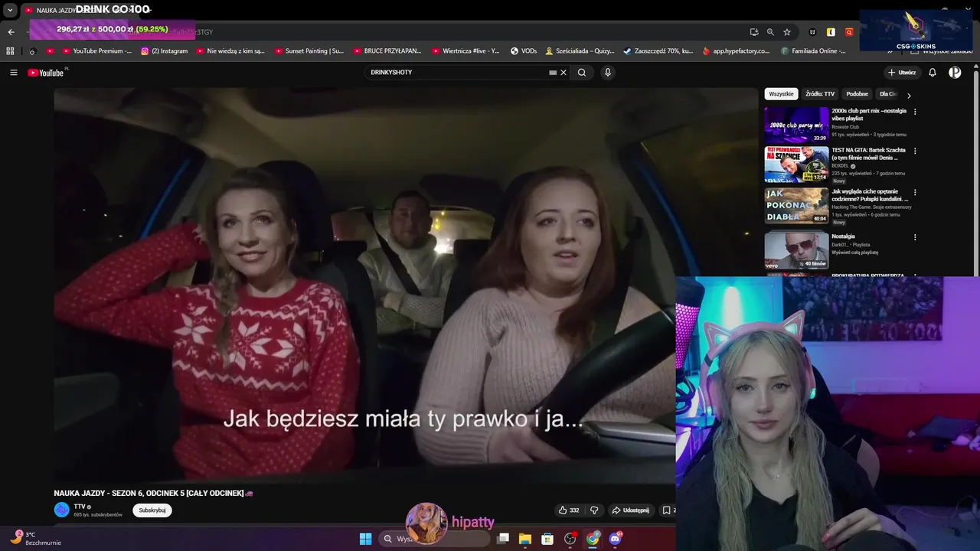The image size is (980, 551).
Task: Bookmark this page with star icon
Action: [787, 32]
